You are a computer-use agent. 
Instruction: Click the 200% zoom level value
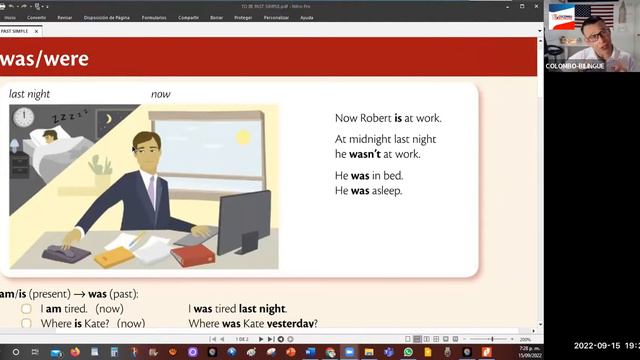[x=525, y=340]
